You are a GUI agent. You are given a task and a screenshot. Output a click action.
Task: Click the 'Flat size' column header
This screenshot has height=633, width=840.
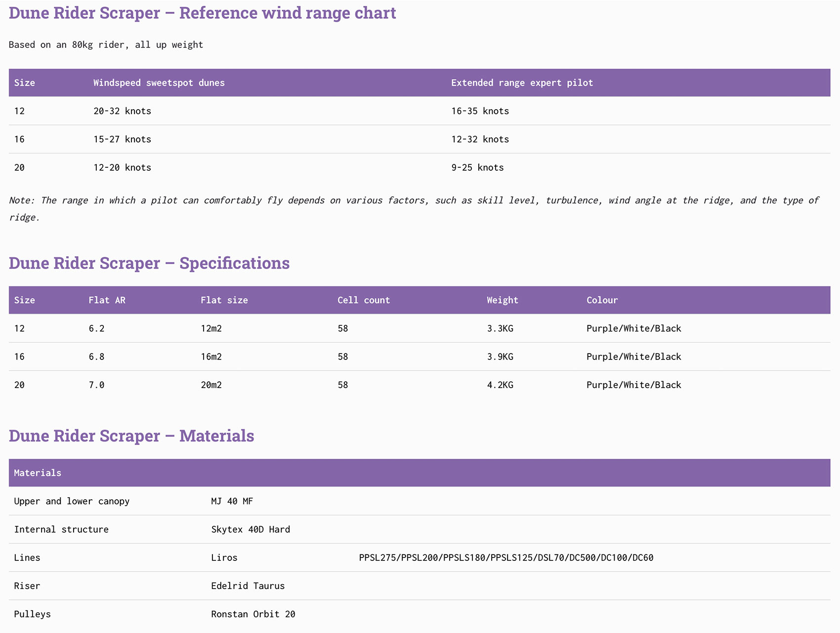click(x=224, y=300)
